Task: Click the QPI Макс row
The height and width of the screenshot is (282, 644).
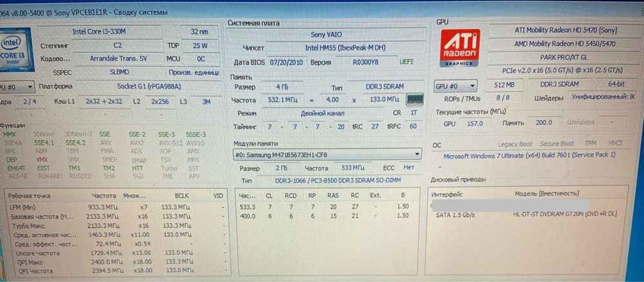Action: (117, 262)
